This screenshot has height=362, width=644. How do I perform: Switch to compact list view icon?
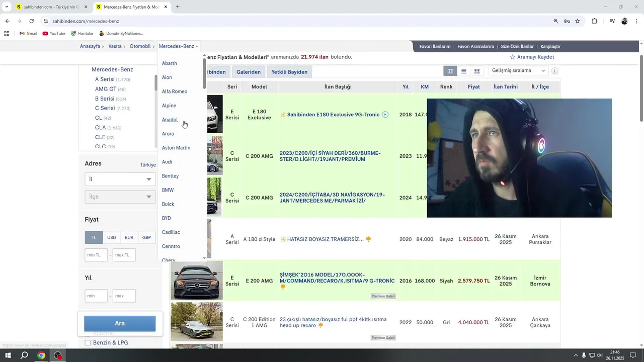[x=463, y=71]
